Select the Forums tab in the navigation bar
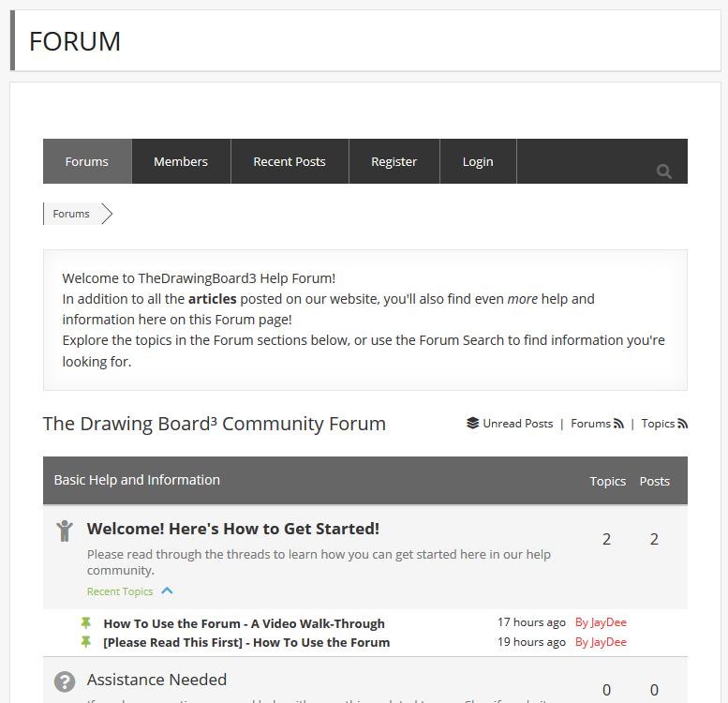The height and width of the screenshot is (703, 728). point(87,161)
